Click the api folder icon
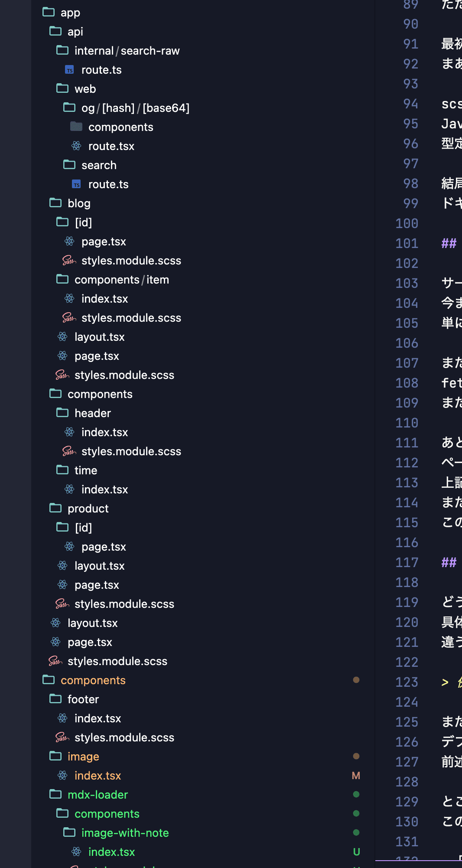 [x=55, y=31]
